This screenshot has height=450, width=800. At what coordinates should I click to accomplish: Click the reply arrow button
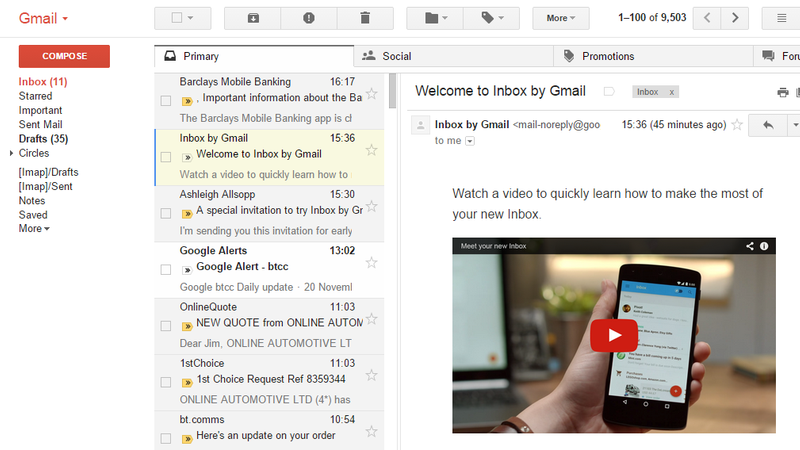768,125
